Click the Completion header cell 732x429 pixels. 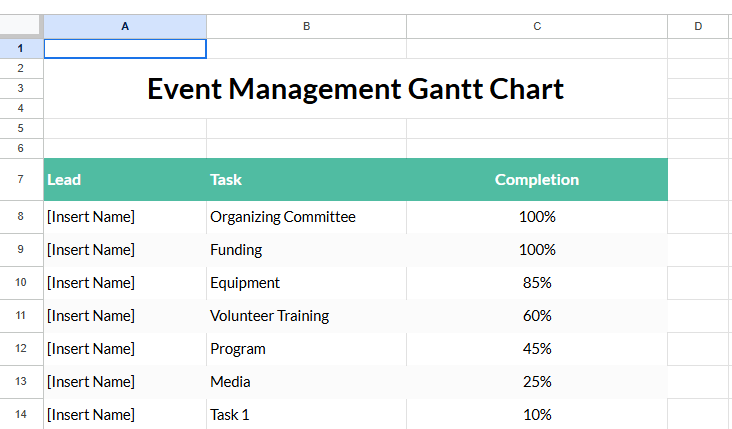point(536,180)
